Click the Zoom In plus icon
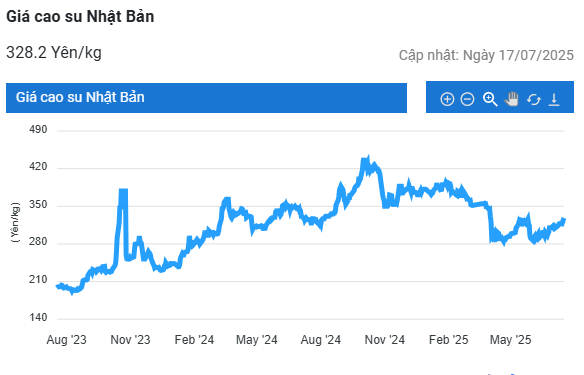The image size is (584, 375). (x=447, y=99)
